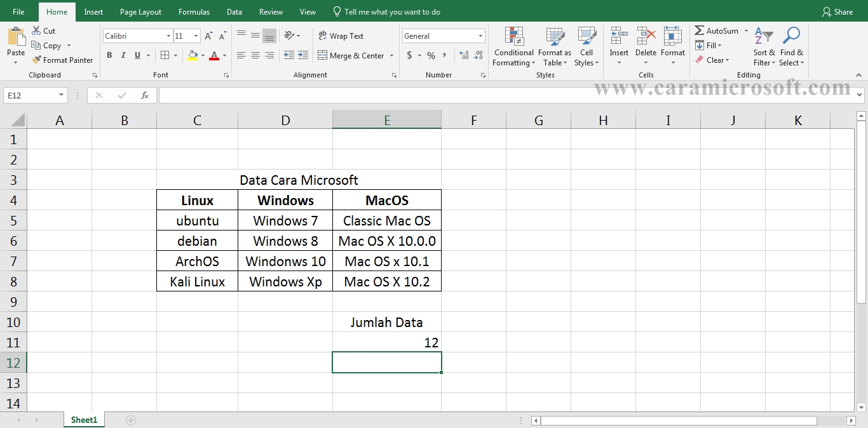This screenshot has height=428, width=868.
Task: Toggle Wrap Text
Action: click(341, 36)
